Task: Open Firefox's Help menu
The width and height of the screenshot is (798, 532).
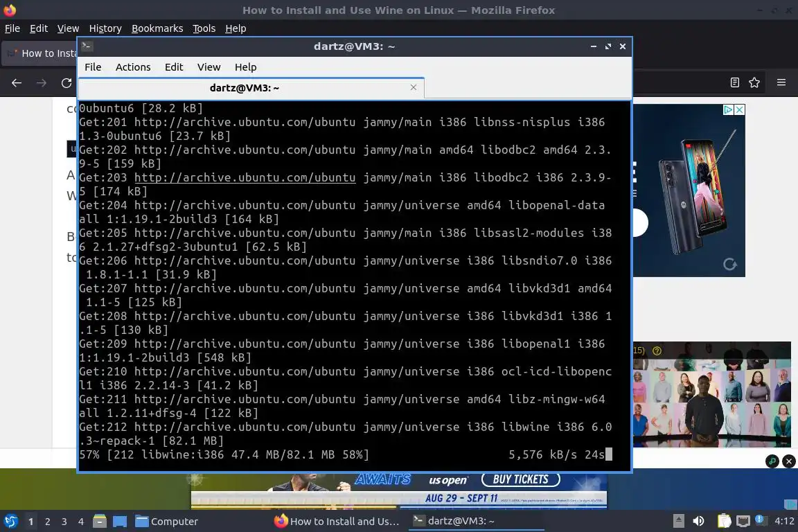Action: click(x=236, y=28)
